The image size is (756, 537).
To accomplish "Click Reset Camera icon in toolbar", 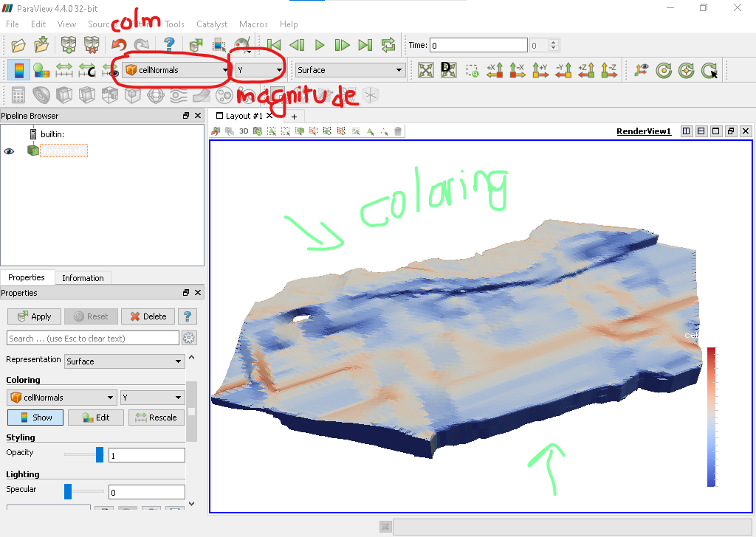I will coord(425,70).
